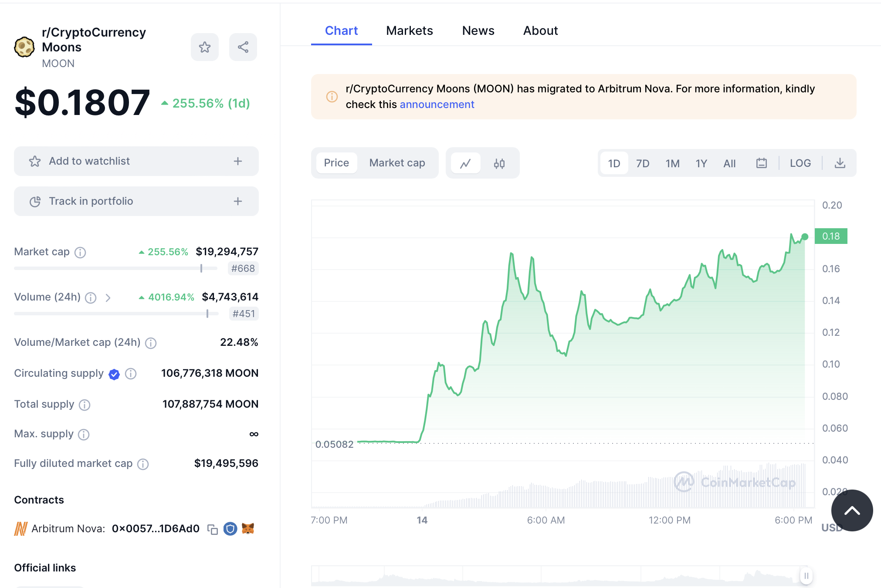Download chart data via download icon
This screenshot has height=588, width=881.
coord(840,163)
